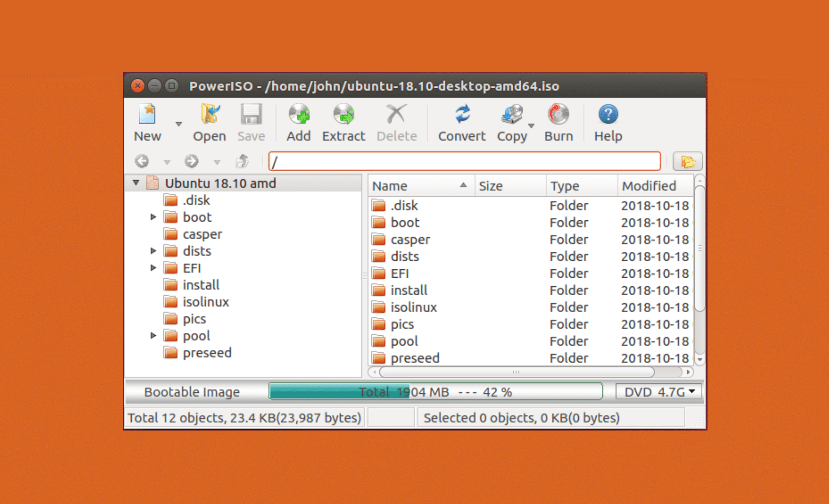This screenshot has width=829, height=504.
Task: Click the Extract toolbar icon
Action: [x=344, y=115]
